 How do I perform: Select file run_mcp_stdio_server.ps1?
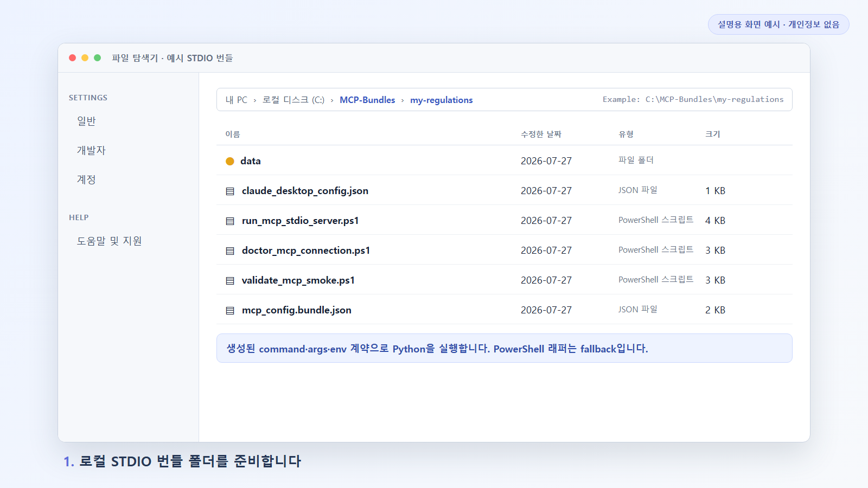(x=300, y=221)
